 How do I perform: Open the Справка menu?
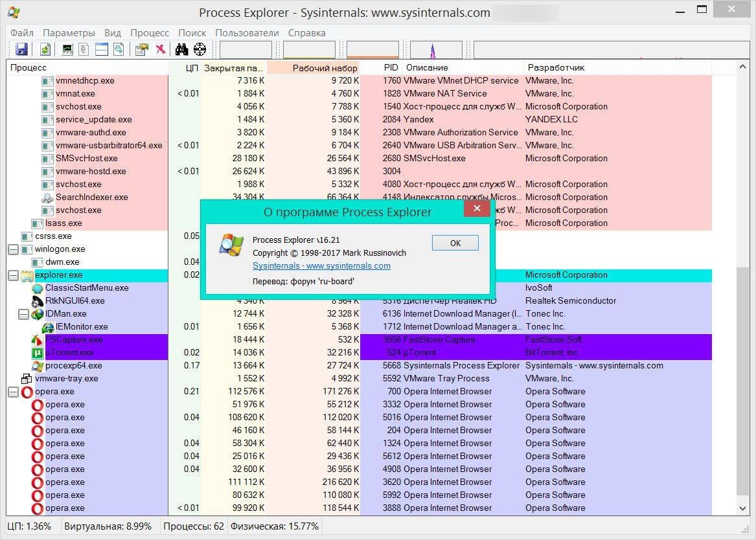[x=306, y=33]
